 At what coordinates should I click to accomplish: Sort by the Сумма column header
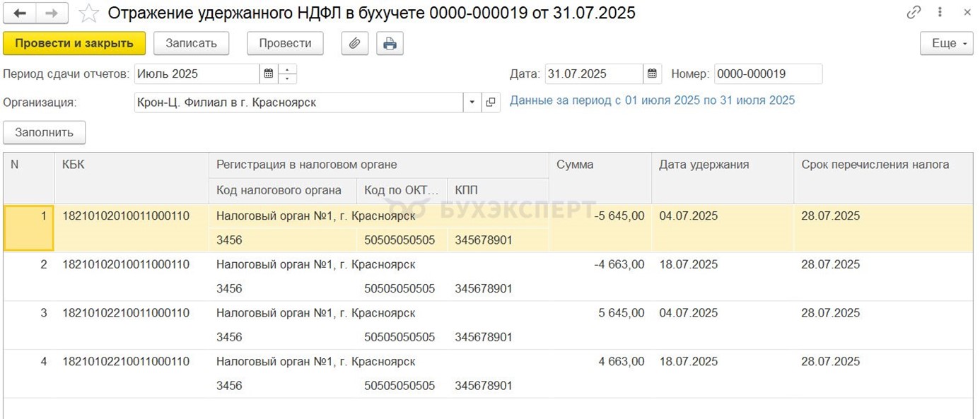600,165
